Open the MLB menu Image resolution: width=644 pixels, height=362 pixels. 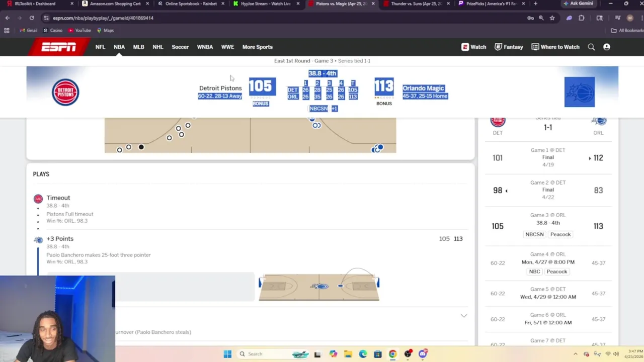tap(138, 47)
